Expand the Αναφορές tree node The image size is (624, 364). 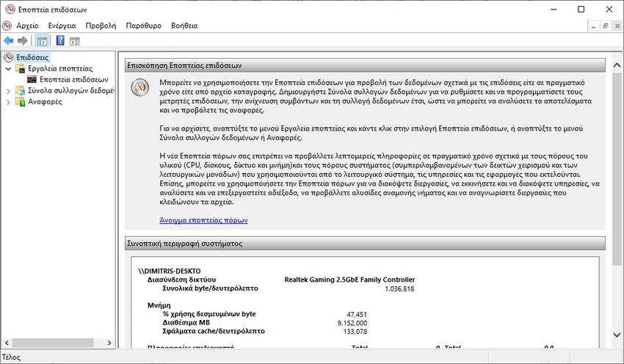click(x=8, y=102)
